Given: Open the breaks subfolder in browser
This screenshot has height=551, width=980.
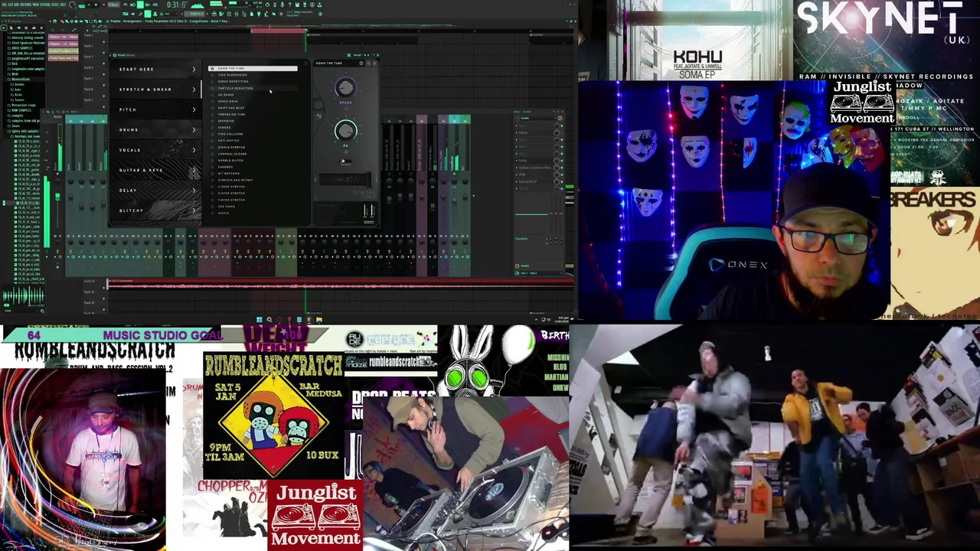Looking at the screenshot, I should tap(18, 84).
